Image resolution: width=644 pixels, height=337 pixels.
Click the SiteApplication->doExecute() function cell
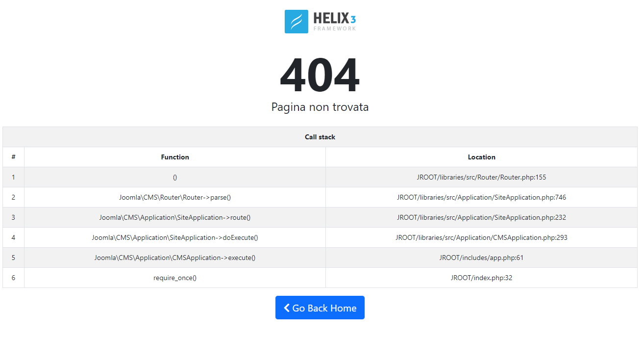tap(175, 237)
